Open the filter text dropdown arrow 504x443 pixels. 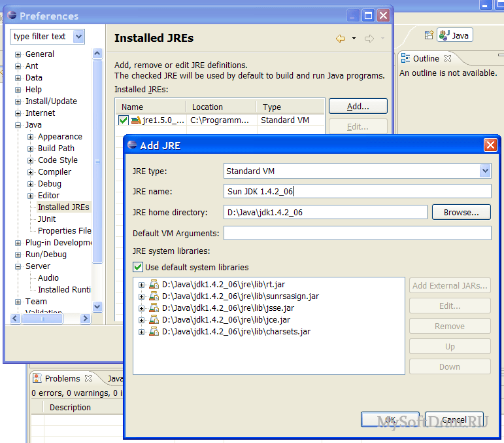click(x=78, y=37)
